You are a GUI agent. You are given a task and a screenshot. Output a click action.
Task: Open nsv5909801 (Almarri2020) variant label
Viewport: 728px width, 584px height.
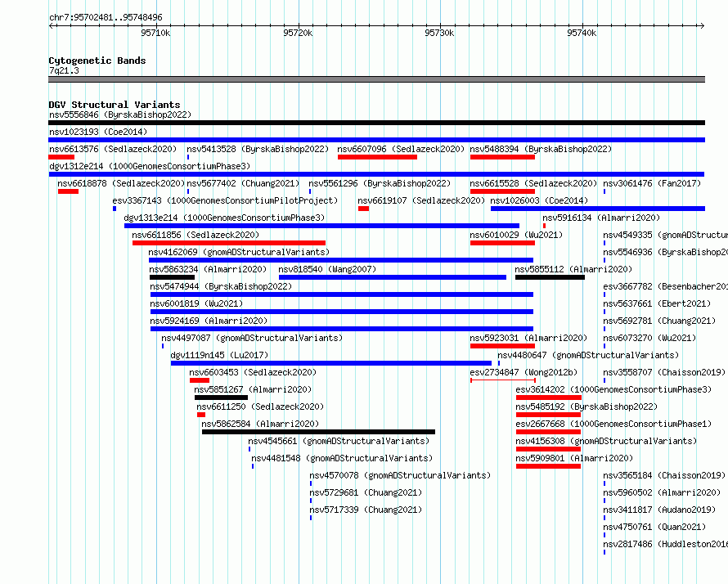point(574,458)
